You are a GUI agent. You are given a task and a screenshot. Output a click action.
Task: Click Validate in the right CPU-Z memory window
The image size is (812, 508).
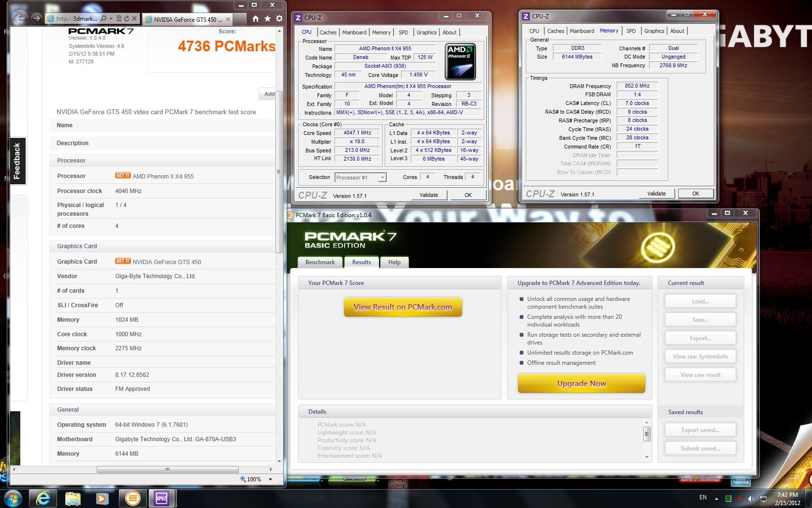pyautogui.click(x=656, y=194)
